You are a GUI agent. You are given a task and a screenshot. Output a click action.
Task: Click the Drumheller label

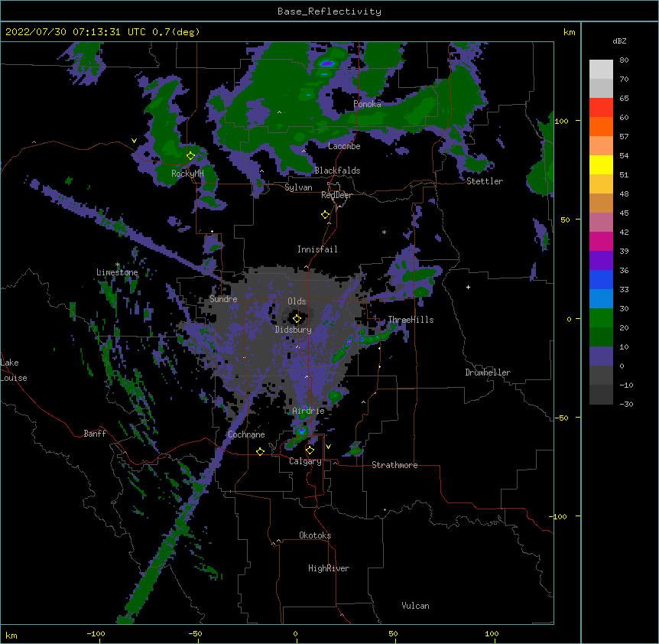click(488, 372)
